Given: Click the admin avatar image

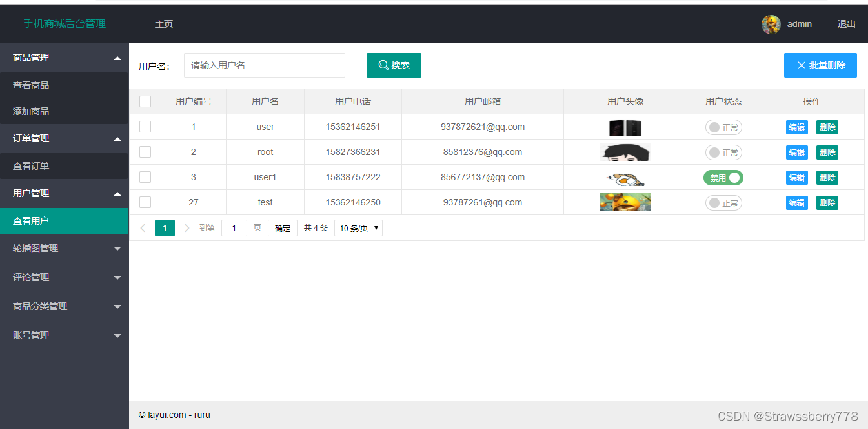Looking at the screenshot, I should (x=771, y=25).
